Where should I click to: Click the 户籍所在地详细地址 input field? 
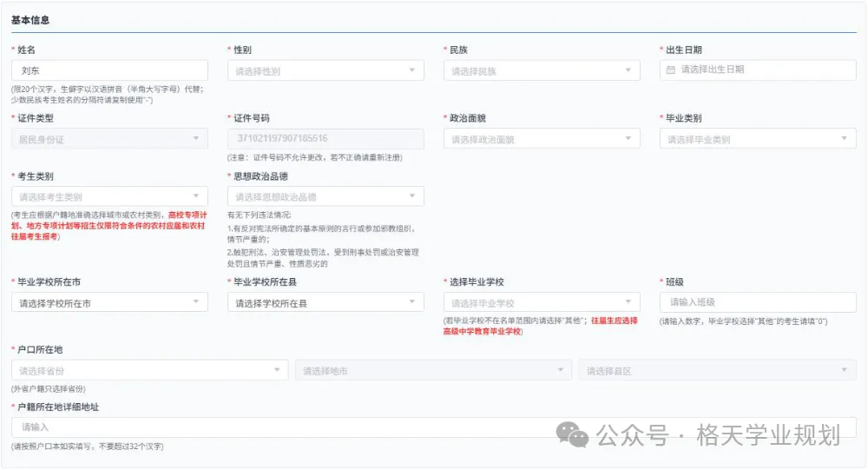coord(433,427)
